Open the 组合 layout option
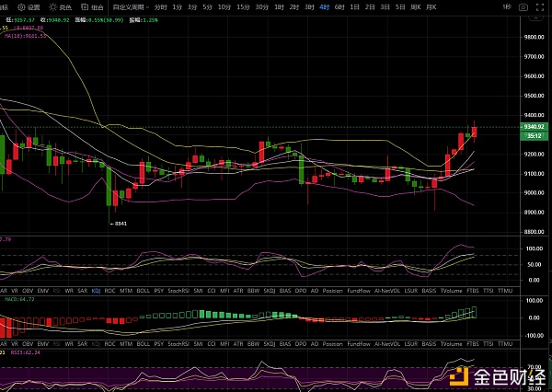Screen dimensions: 552x392 click(x=92, y=7)
